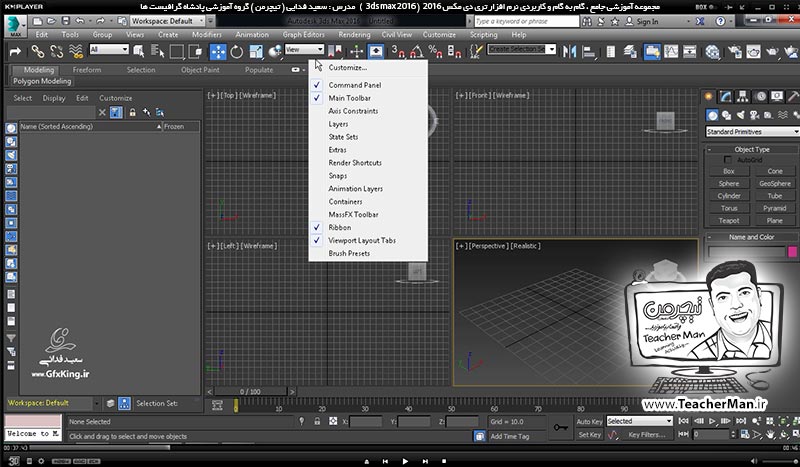The image size is (800, 467).
Task: Open the All selection filter dropdown
Action: coord(109,49)
